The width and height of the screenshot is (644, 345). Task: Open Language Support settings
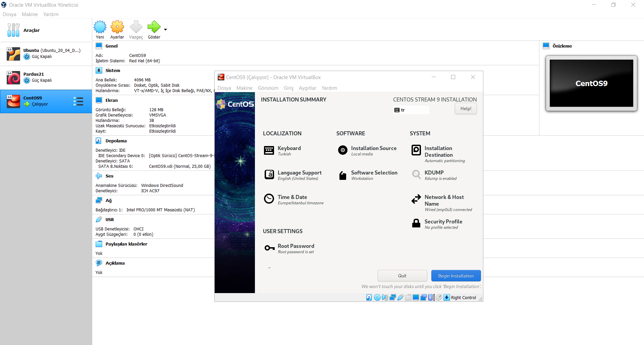[292, 175]
